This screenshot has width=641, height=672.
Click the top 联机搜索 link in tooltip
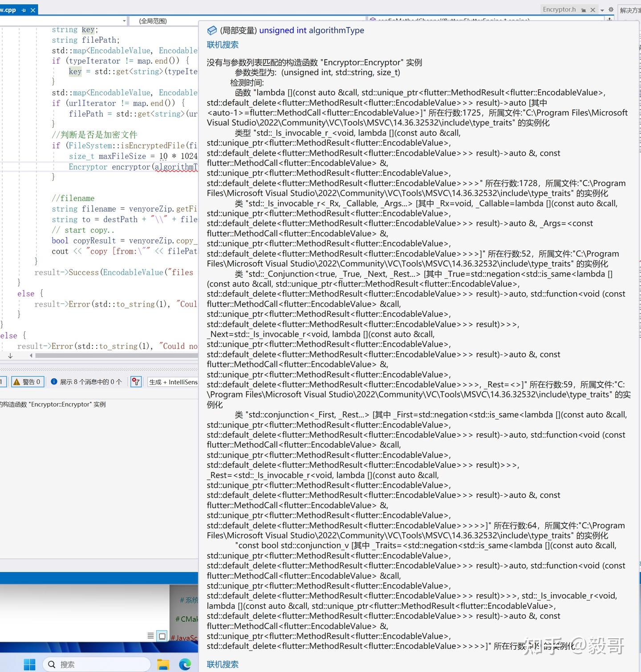point(223,45)
